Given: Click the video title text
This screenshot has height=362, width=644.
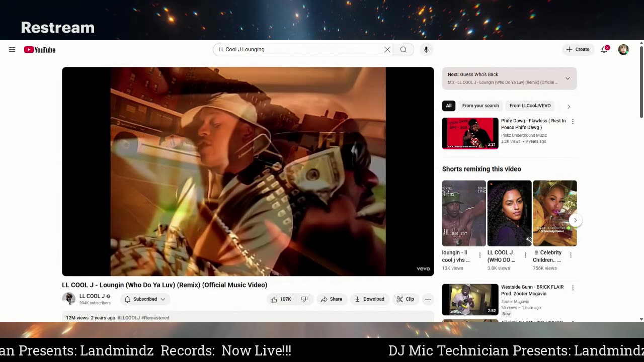Looking at the screenshot, I should click(x=165, y=285).
